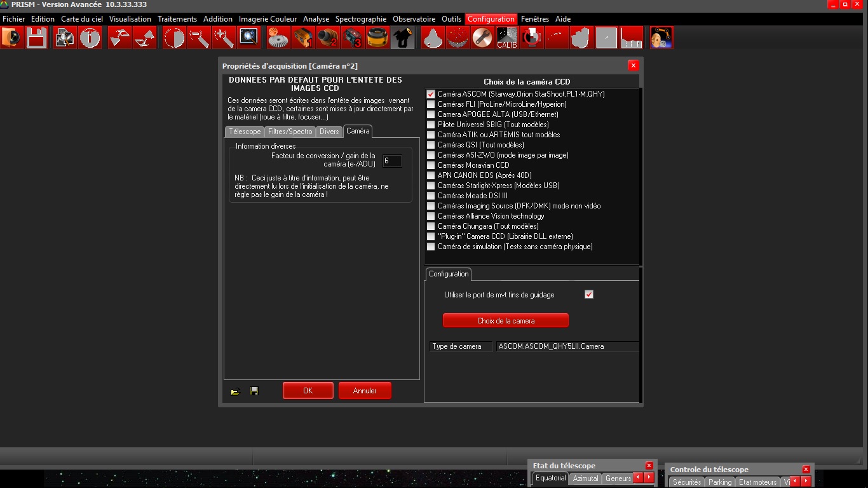The height and width of the screenshot is (488, 868).
Task: Click the small folder open icon beside OK
Action: click(235, 391)
